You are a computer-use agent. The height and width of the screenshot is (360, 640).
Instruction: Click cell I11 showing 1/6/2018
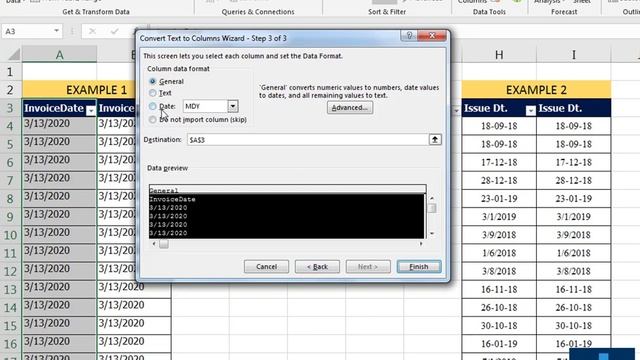(x=574, y=253)
